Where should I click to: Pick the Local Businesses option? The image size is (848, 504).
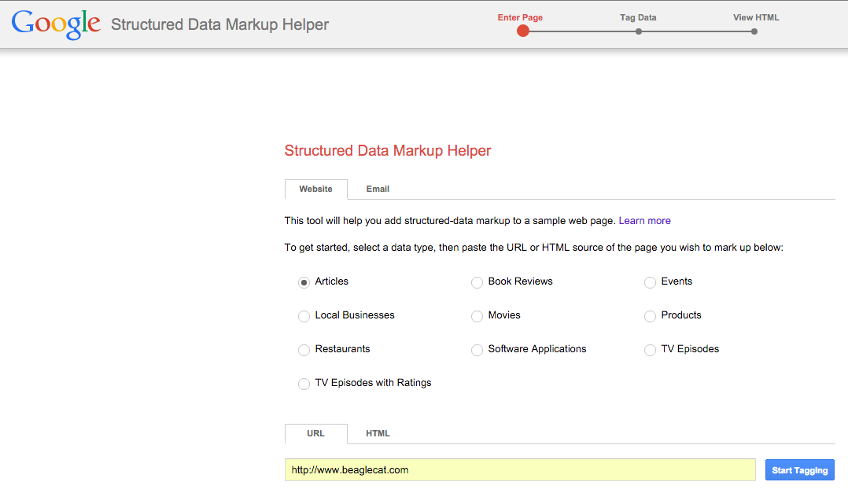tap(304, 316)
